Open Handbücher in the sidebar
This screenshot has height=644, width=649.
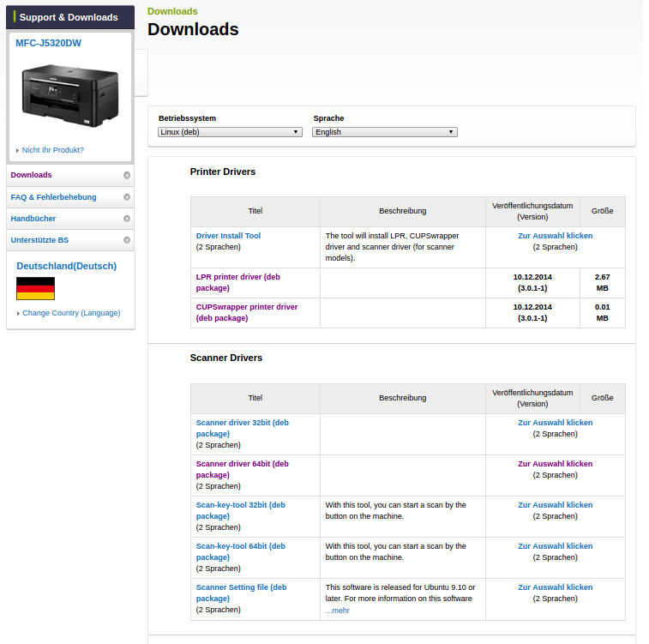point(70,219)
